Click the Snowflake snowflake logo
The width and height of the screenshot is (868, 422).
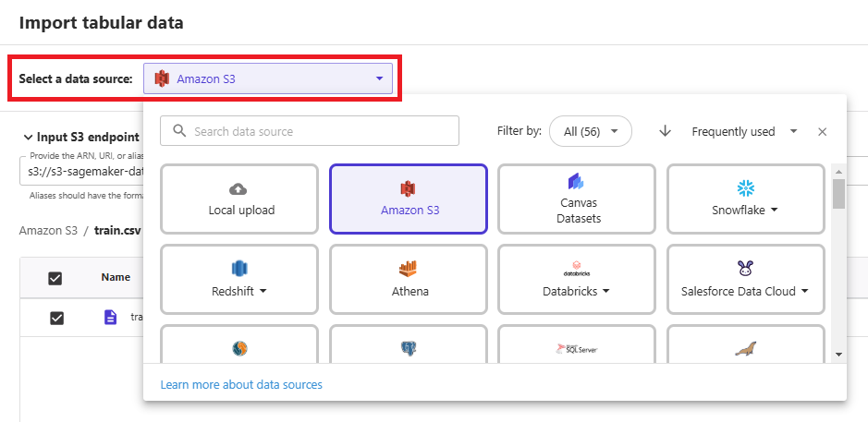pyautogui.click(x=746, y=188)
